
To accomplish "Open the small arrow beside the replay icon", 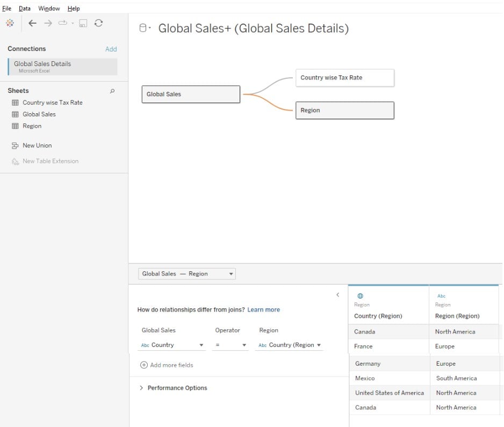I will (x=73, y=23).
